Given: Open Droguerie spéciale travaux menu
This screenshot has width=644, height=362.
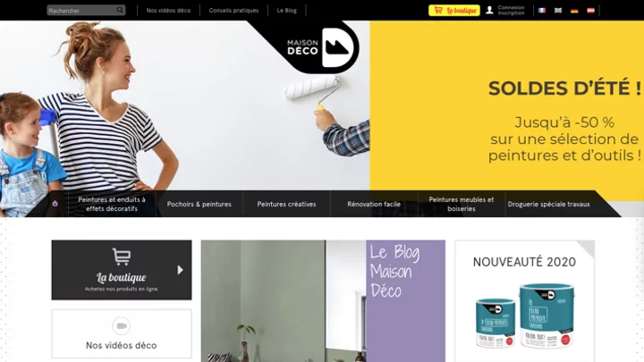Looking at the screenshot, I should point(548,204).
